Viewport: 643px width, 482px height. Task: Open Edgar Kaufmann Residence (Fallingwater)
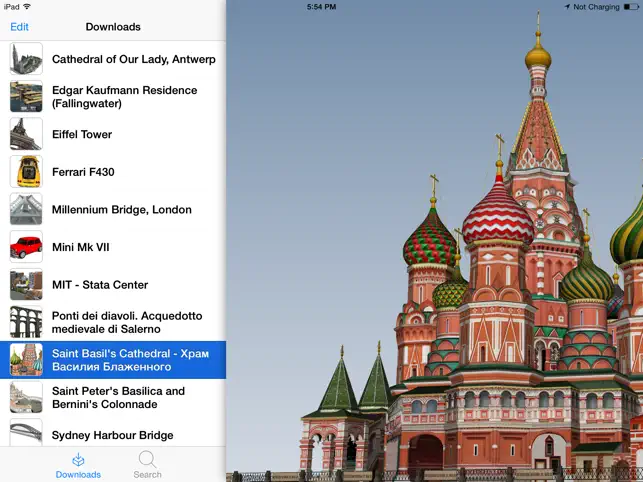[113, 97]
